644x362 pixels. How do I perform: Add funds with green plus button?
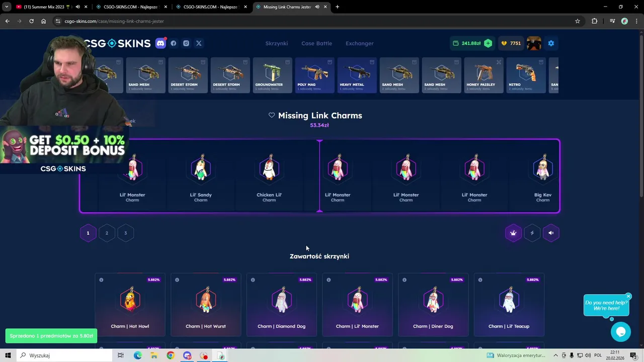pyautogui.click(x=488, y=43)
